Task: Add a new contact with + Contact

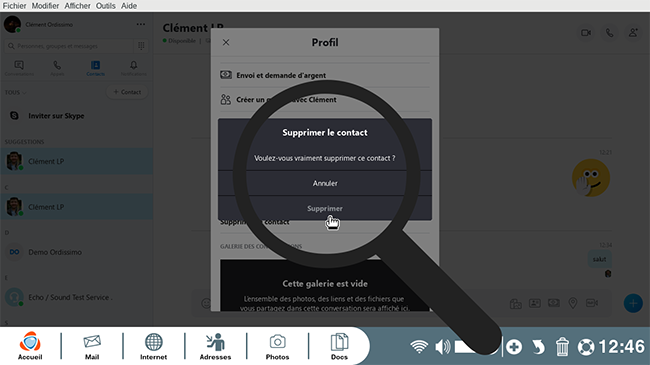Action: [x=127, y=92]
